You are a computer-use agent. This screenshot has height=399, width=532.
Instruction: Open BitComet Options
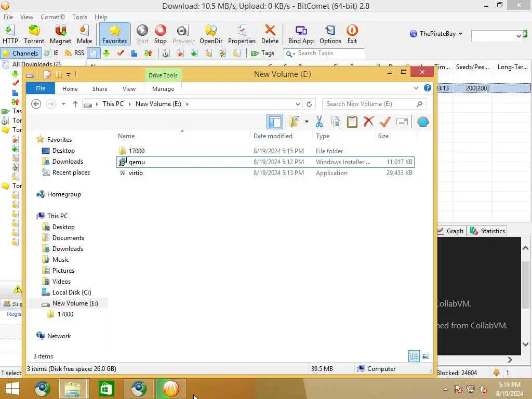coord(330,34)
